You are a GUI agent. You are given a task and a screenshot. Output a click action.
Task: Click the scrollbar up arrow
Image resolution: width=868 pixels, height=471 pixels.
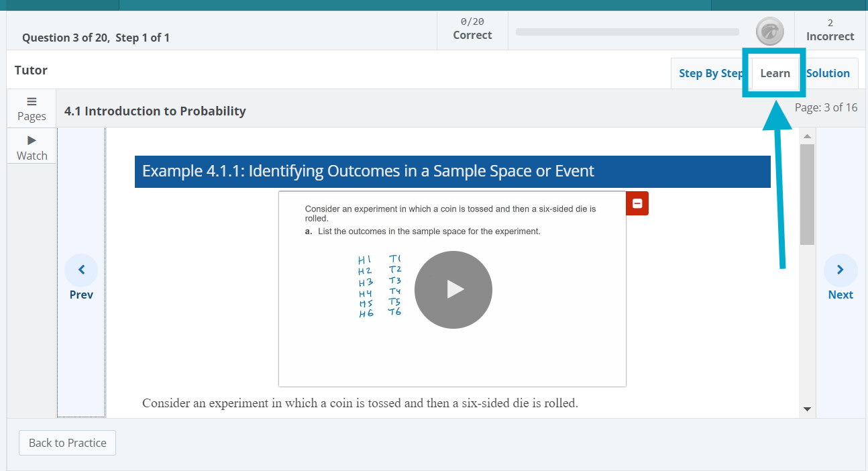tap(807, 136)
